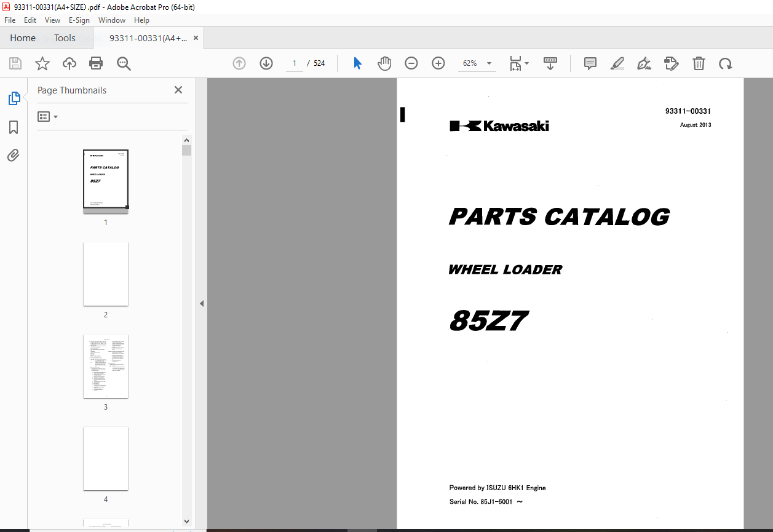This screenshot has width=773, height=532.
Task: Click the August 2013 date text
Action: (x=696, y=125)
